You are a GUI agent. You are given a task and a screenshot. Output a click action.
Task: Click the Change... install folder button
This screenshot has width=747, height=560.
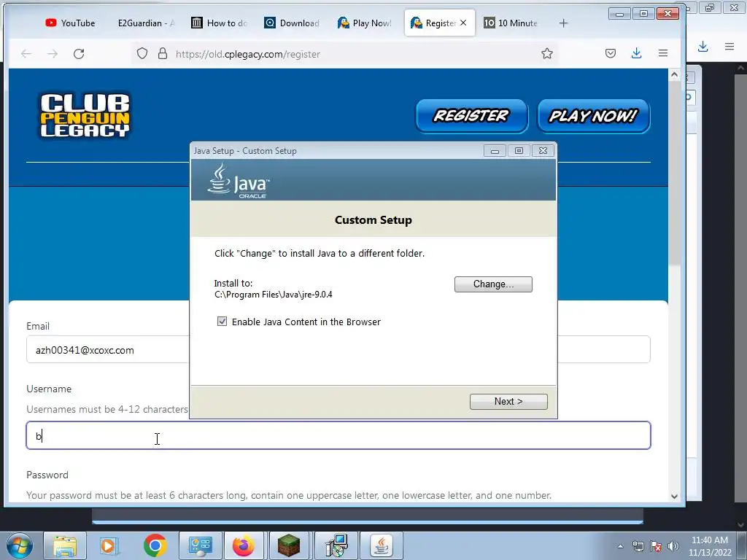pyautogui.click(x=493, y=284)
